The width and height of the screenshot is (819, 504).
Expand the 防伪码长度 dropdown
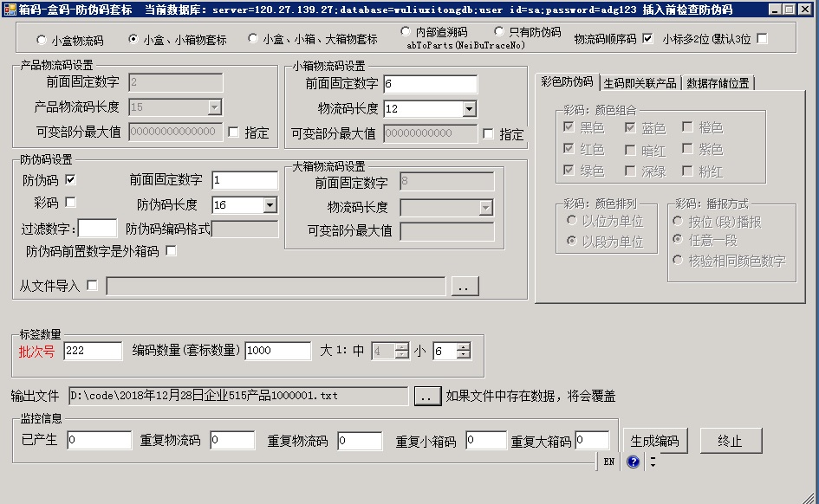270,205
